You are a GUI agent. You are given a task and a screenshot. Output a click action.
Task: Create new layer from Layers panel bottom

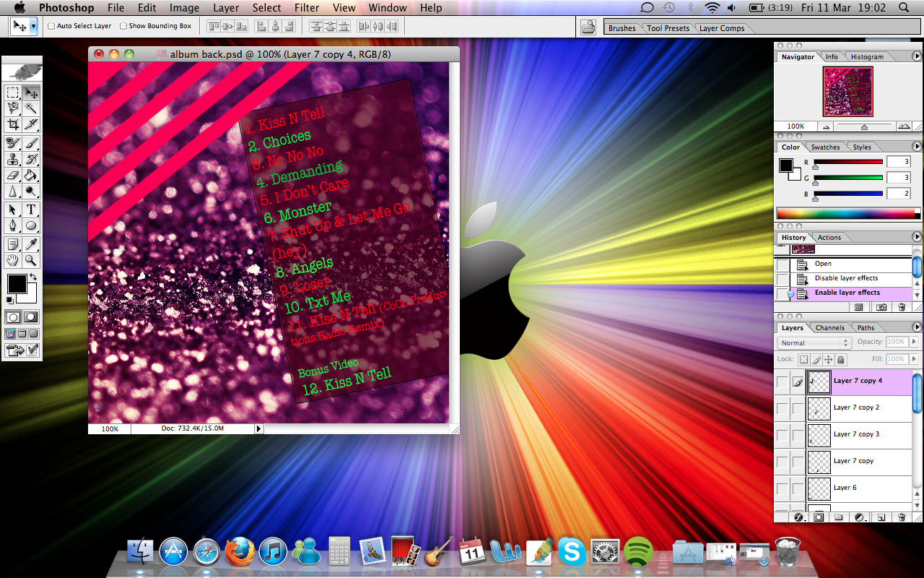(881, 517)
